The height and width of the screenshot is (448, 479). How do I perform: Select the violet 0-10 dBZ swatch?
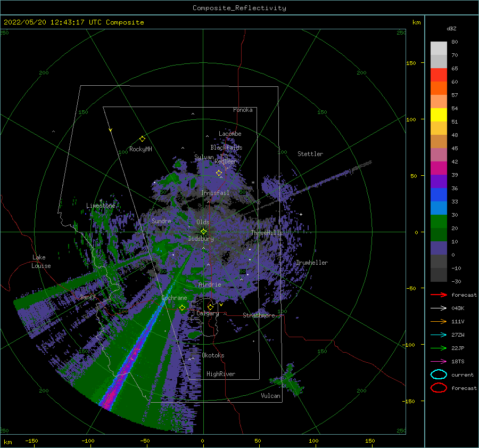click(439, 248)
